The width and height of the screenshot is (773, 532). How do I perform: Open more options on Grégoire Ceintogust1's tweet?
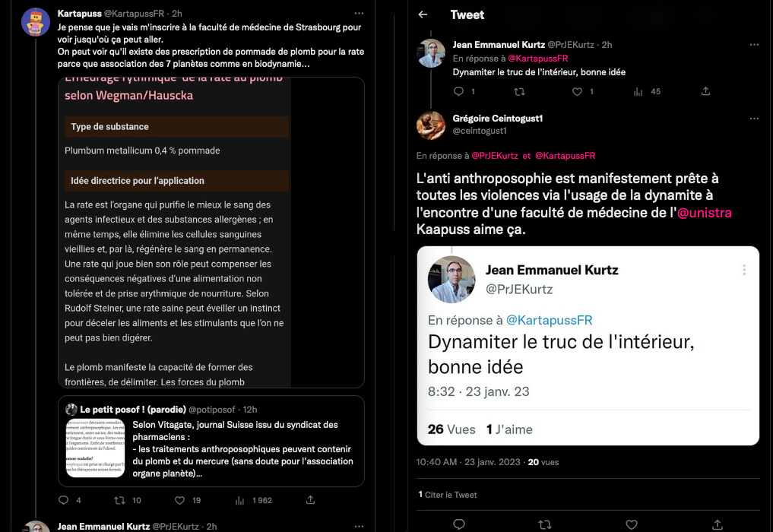[x=754, y=119]
